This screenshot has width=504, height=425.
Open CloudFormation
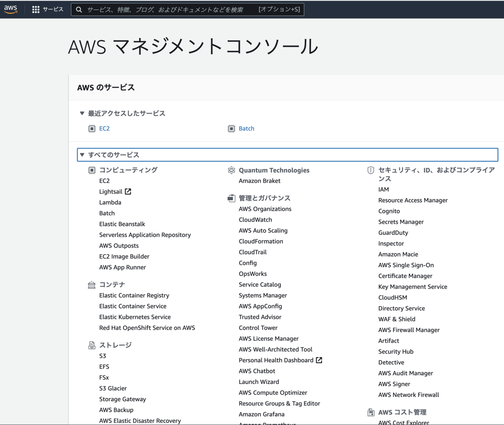(x=261, y=241)
